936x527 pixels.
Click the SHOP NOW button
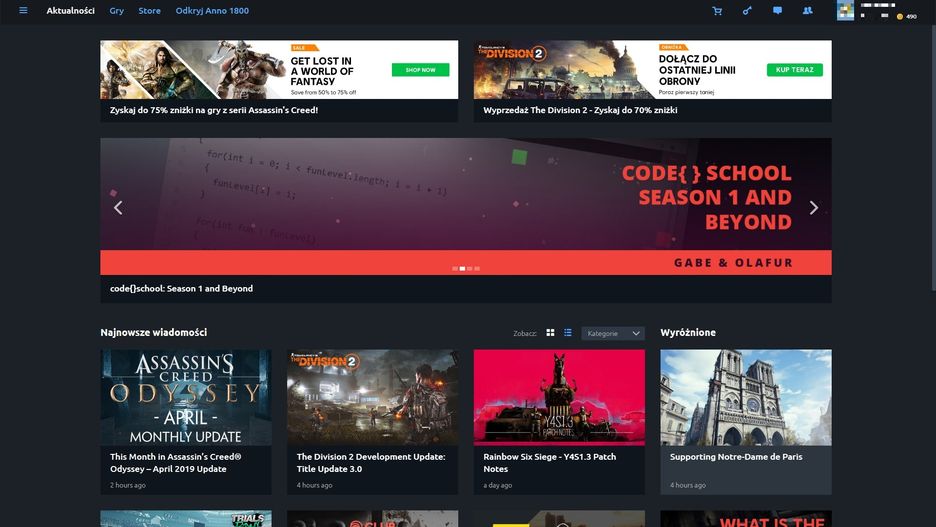[420, 70]
